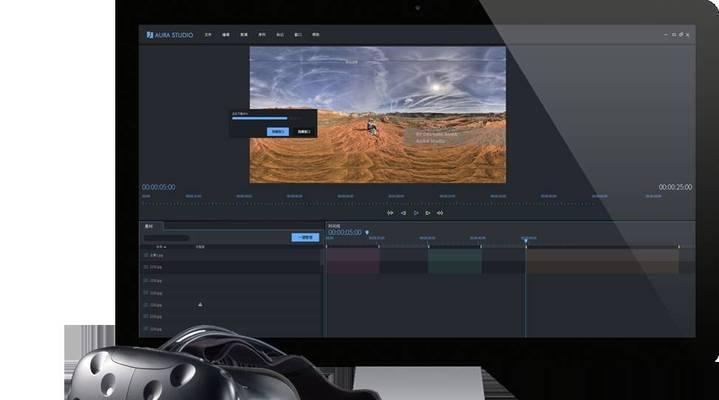
Task: Toggle the checkbox of first media list item
Action: coord(146,255)
